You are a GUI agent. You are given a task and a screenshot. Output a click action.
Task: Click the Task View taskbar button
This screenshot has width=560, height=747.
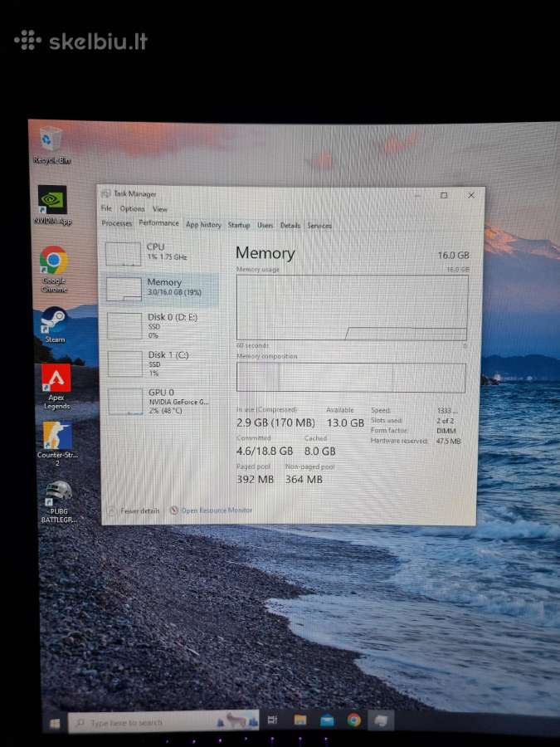pyautogui.click(x=272, y=720)
